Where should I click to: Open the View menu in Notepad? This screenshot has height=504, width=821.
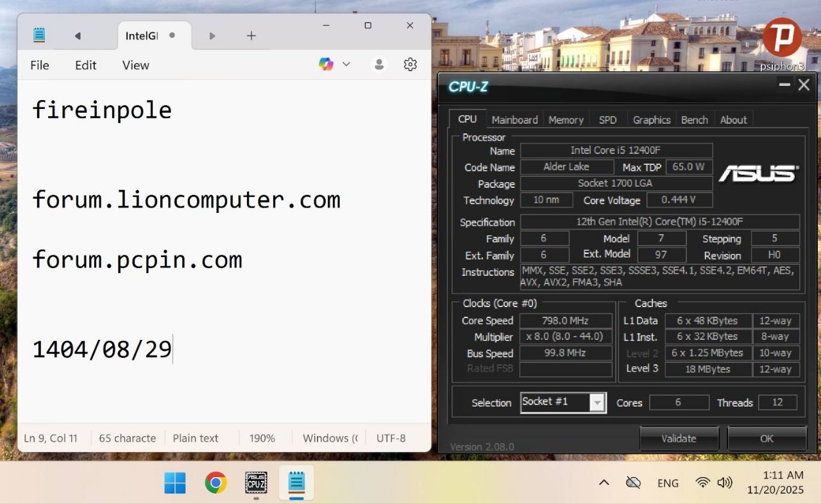click(x=135, y=65)
